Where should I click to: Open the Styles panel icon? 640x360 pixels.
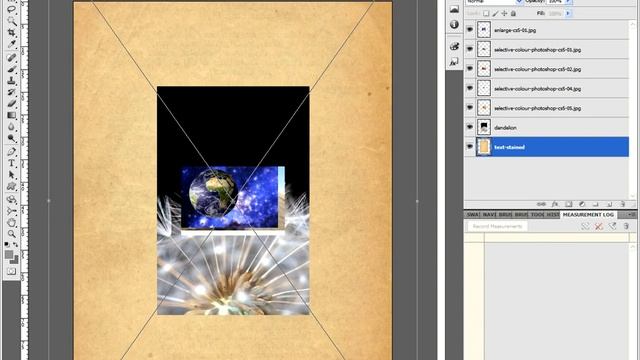tap(454, 62)
